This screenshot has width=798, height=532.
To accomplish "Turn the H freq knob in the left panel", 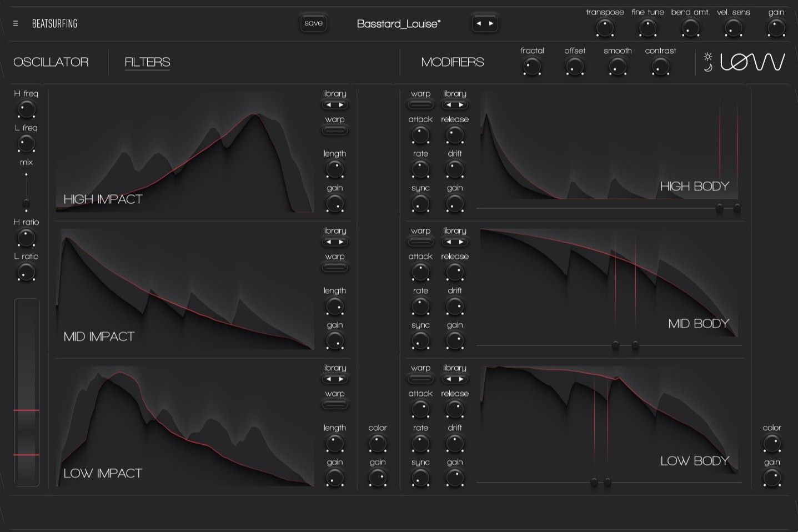I will [x=26, y=109].
